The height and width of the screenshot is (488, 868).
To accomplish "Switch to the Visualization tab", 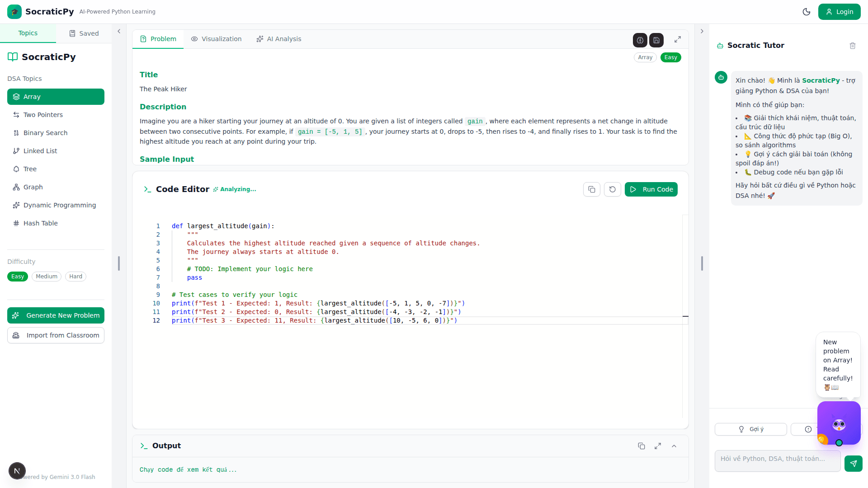I will [x=216, y=39].
